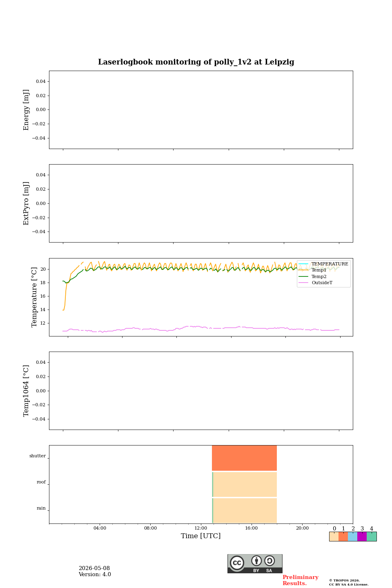The image size is (392, 588).
Task: Click the 16:00 time tick label
Action: 252,528
